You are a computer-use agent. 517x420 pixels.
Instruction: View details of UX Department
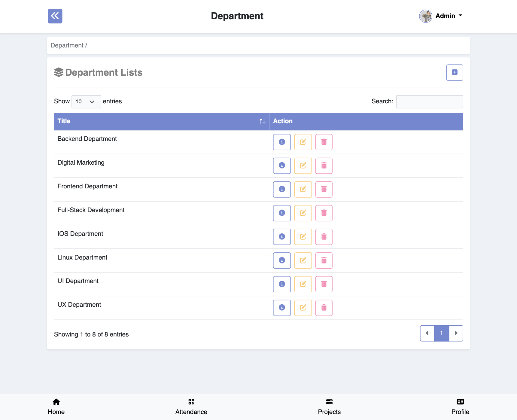(x=281, y=308)
